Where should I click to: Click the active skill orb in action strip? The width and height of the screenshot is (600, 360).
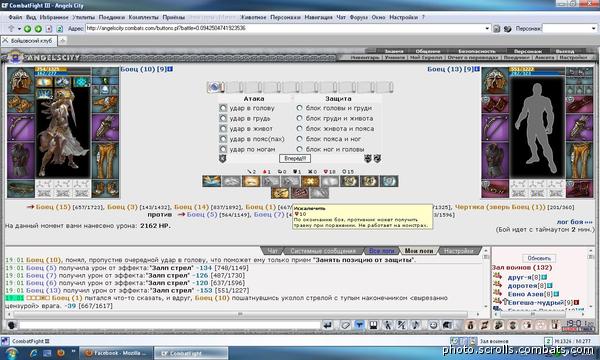click(215, 87)
